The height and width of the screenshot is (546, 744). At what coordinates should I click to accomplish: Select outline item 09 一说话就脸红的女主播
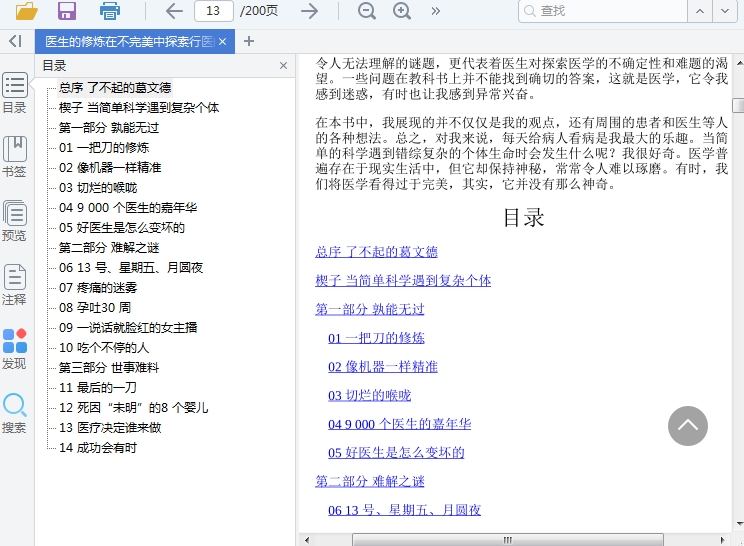[128, 327]
